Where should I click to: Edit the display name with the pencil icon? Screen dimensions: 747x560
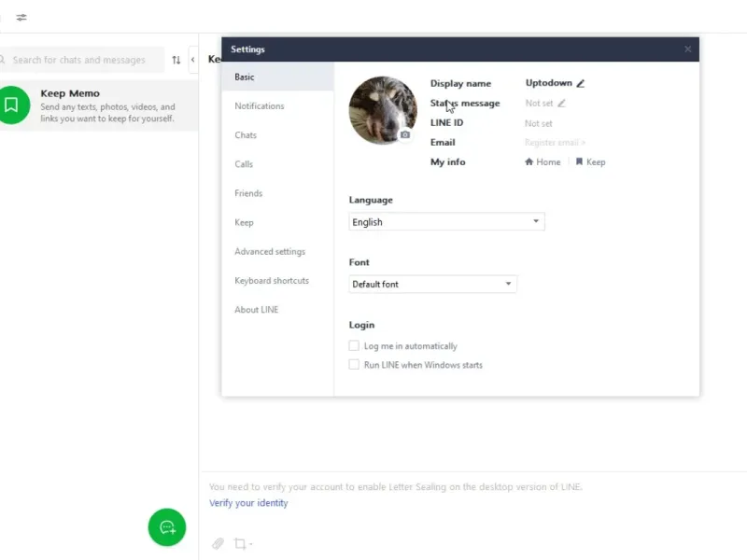point(580,83)
